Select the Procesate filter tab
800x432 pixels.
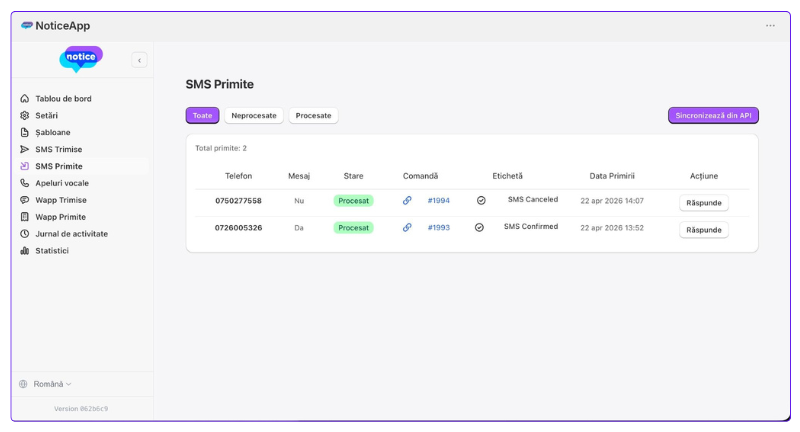(313, 115)
